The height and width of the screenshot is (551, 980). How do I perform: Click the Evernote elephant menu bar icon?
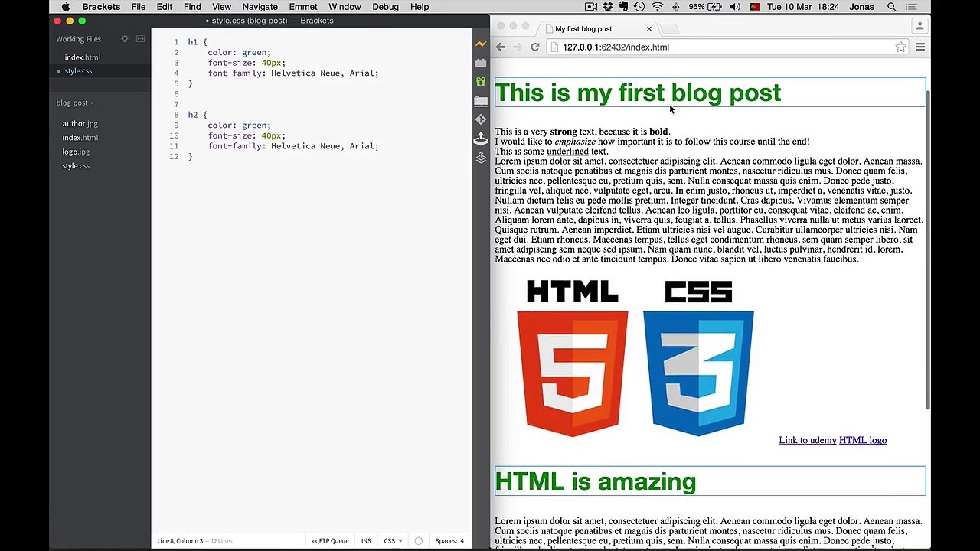pyautogui.click(x=624, y=7)
